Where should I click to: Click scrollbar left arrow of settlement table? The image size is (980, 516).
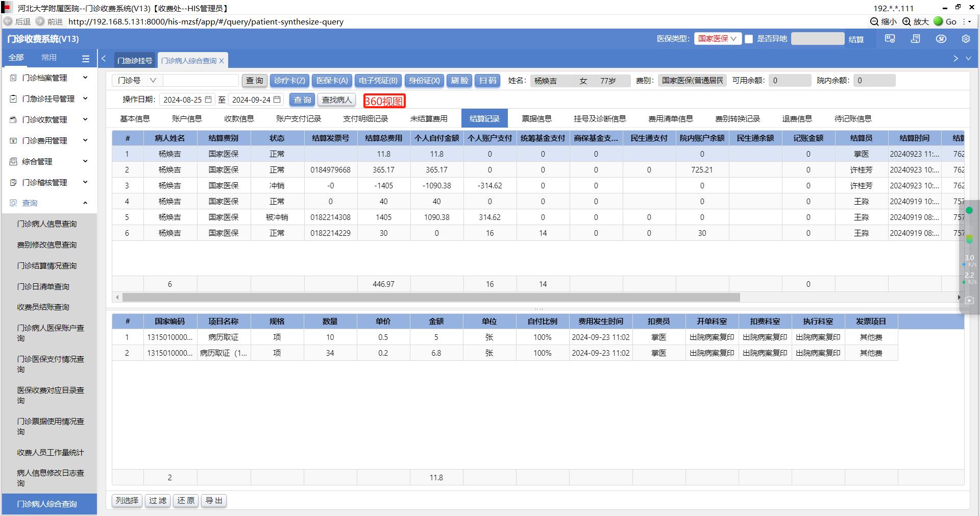(117, 298)
